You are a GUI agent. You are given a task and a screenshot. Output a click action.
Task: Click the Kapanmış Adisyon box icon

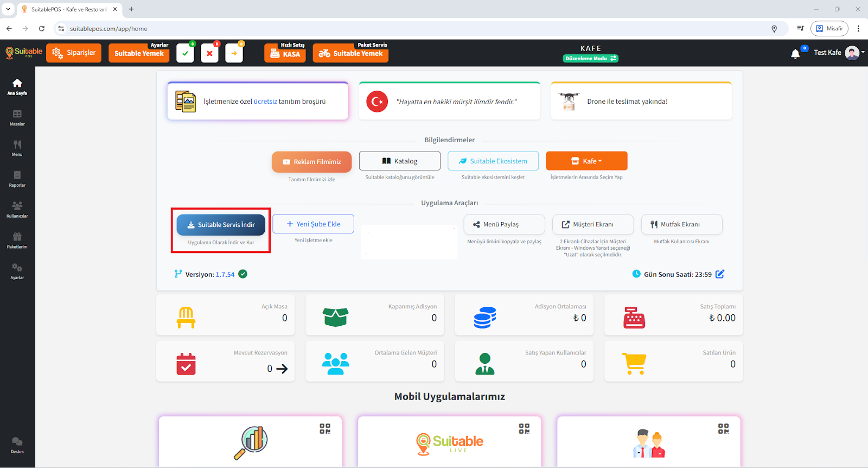click(x=335, y=318)
